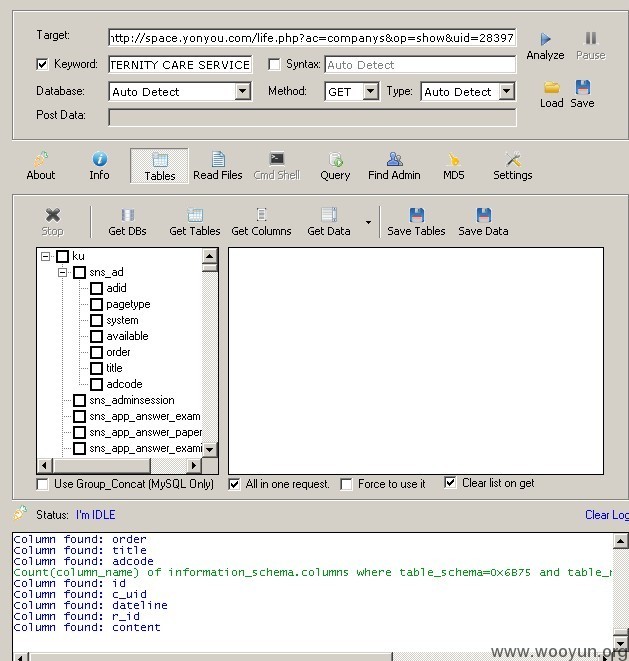Enable the Syntax checkbox
The image size is (629, 661).
(274, 64)
